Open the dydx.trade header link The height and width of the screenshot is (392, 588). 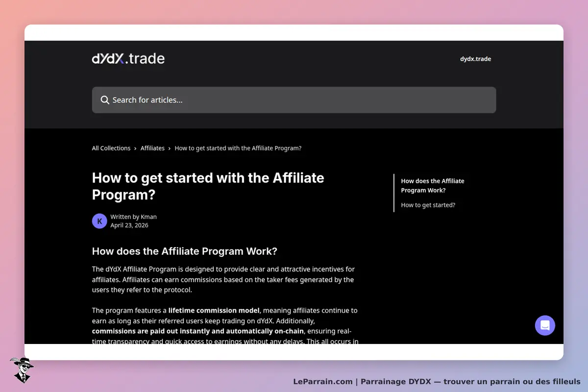pos(475,59)
